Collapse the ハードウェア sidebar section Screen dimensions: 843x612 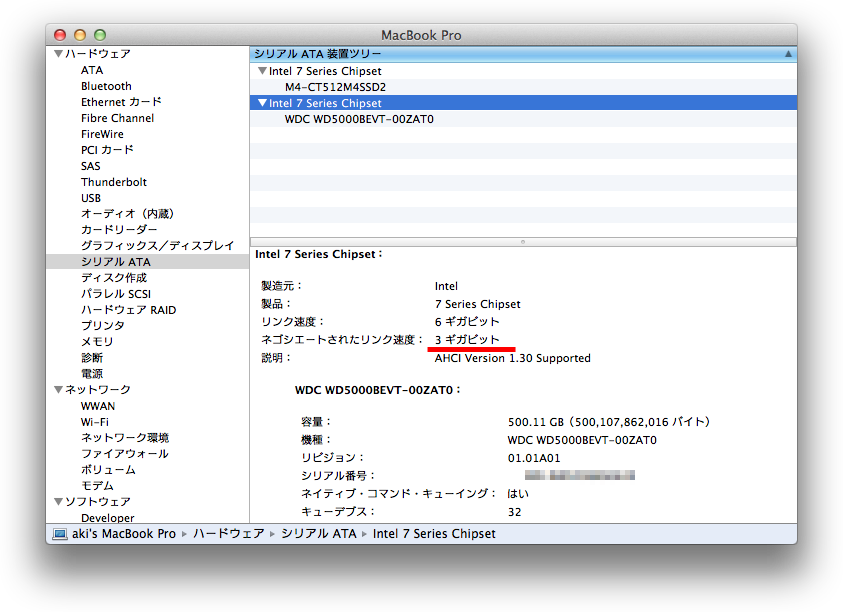59,54
